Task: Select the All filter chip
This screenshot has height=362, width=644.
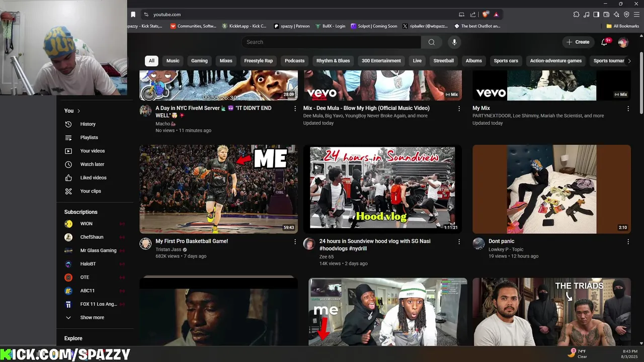Action: [151, 61]
